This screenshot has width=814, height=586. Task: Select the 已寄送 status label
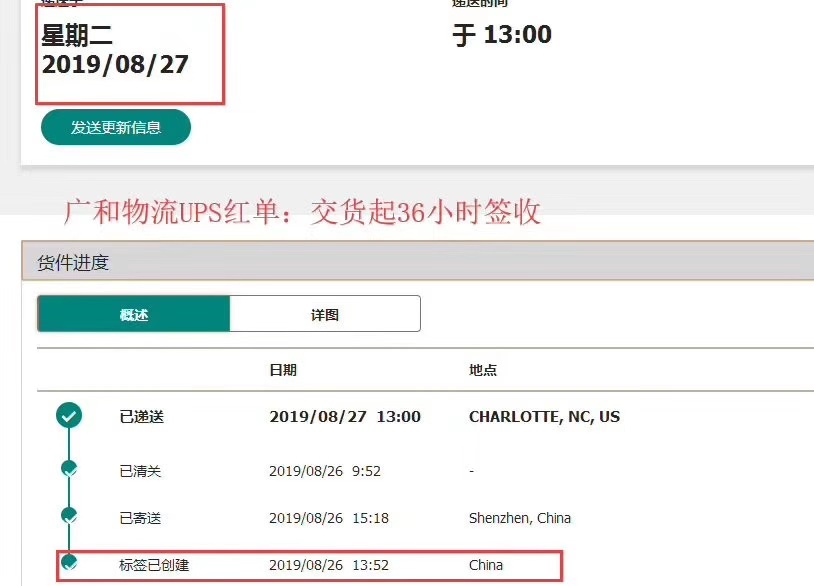click(x=140, y=518)
